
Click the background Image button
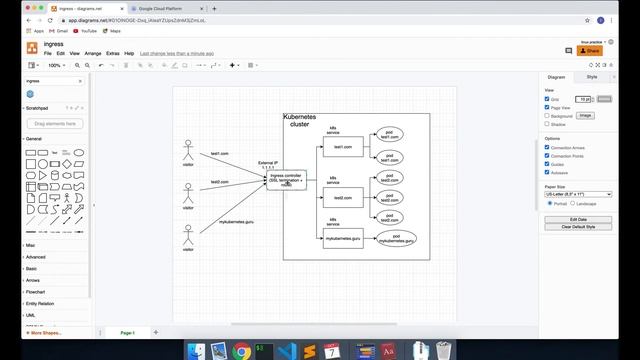(585, 116)
